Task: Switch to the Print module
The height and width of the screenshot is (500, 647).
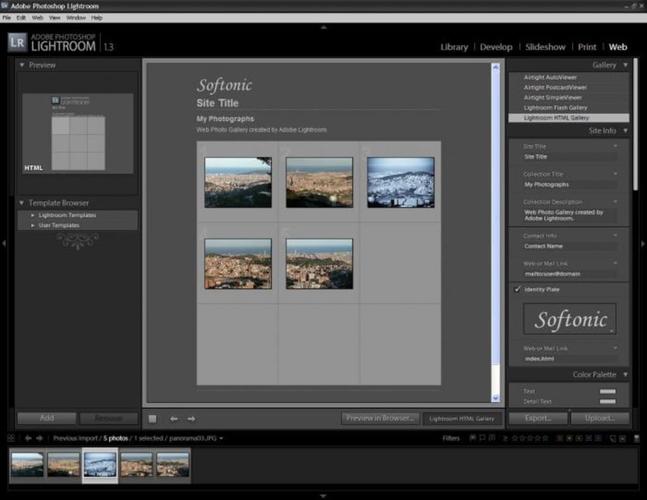Action: tap(587, 47)
